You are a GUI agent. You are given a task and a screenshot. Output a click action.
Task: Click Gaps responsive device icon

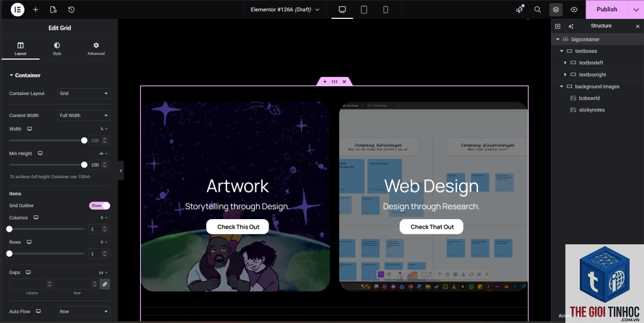click(28, 272)
